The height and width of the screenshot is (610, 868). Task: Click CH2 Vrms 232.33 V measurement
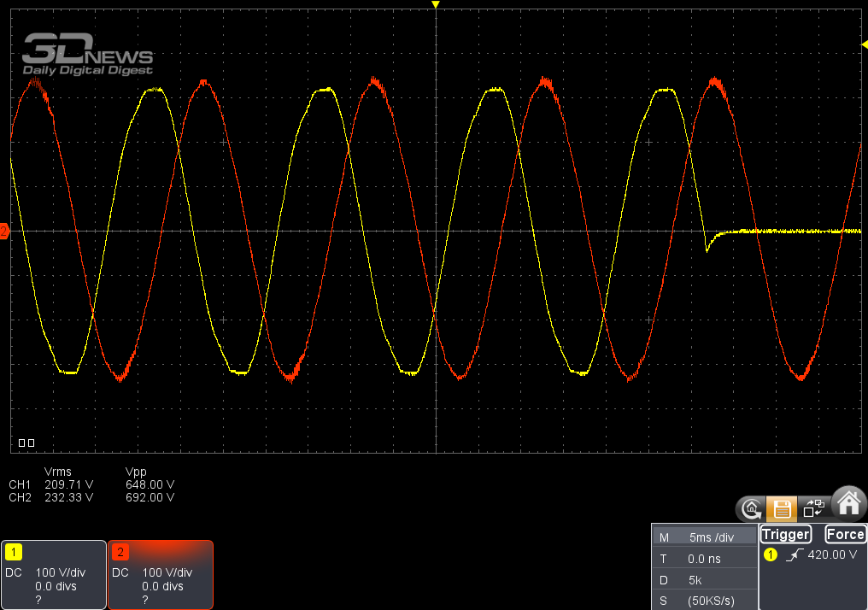click(x=68, y=497)
